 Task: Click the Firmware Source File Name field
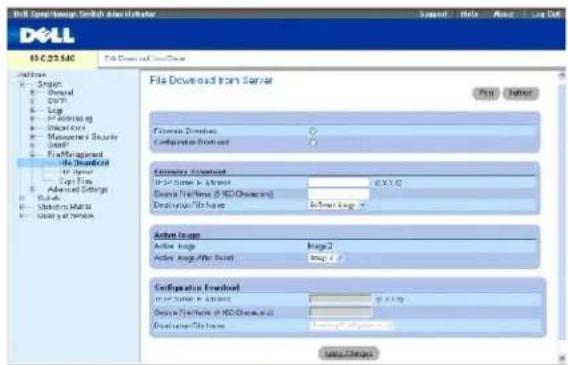click(338, 194)
